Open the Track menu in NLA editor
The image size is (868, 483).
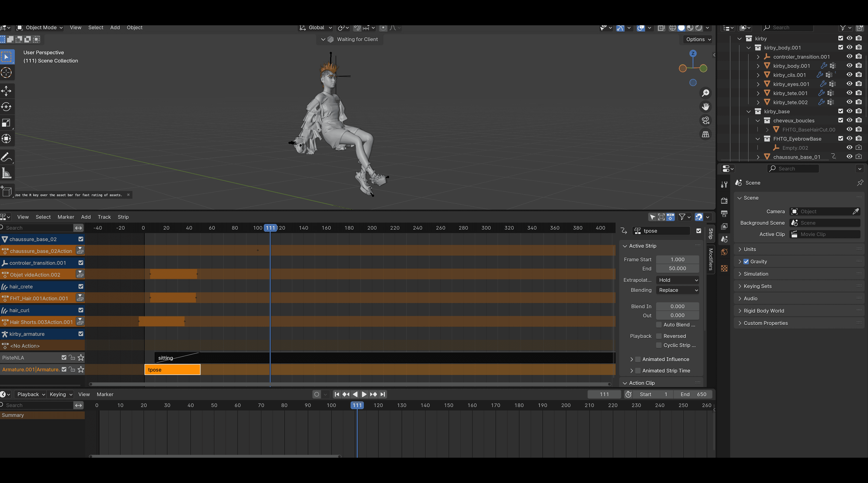coord(104,217)
